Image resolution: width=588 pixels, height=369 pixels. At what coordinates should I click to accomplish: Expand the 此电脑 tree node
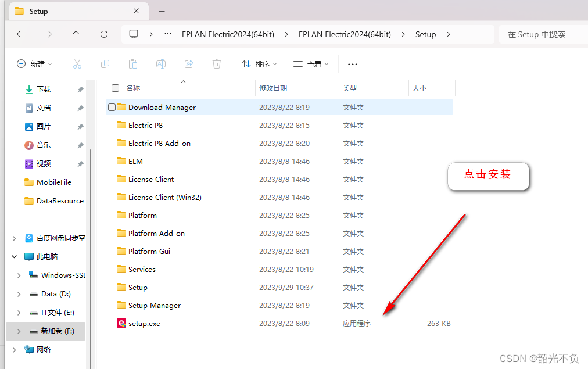coord(13,256)
